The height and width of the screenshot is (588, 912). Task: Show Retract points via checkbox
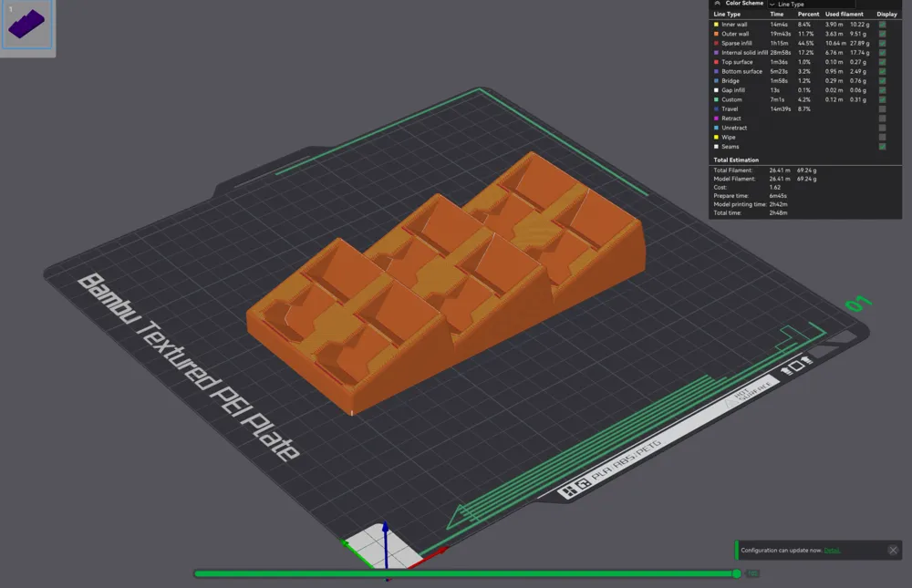(882, 119)
